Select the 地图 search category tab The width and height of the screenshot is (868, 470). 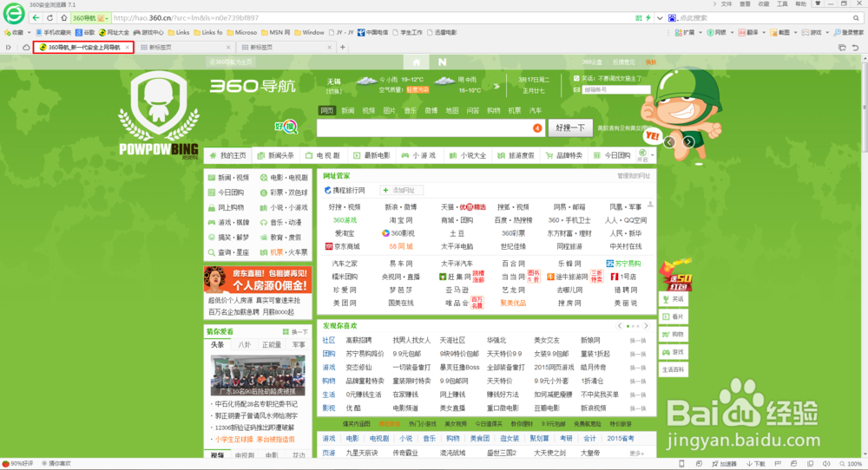pos(452,111)
